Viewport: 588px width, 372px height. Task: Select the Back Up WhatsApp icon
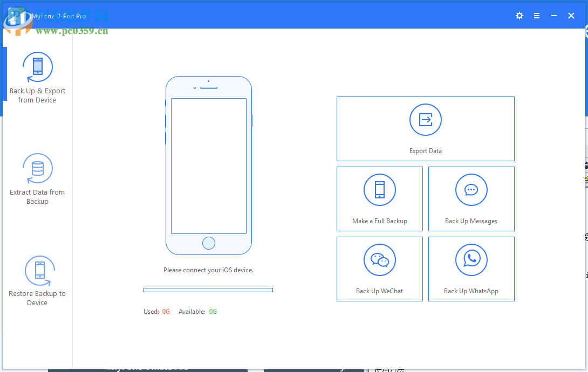pyautogui.click(x=471, y=260)
